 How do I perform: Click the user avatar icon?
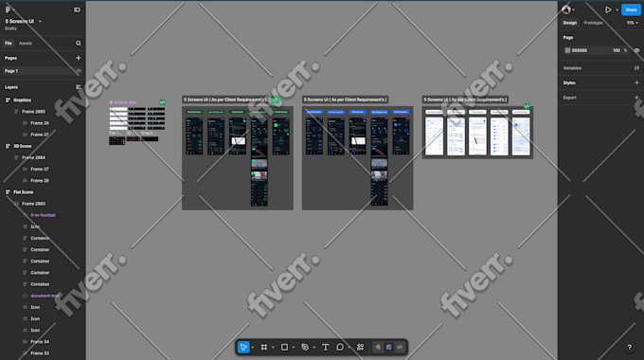[566, 9]
